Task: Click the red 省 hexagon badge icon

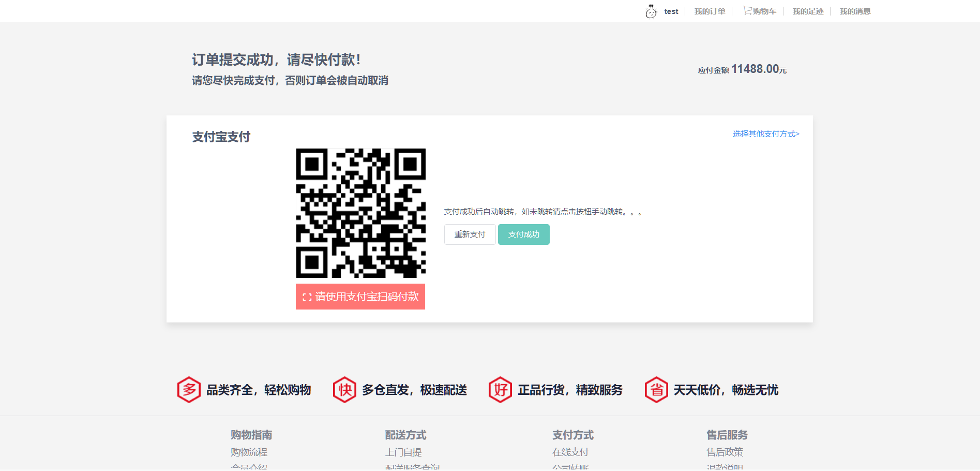Action: pos(657,390)
